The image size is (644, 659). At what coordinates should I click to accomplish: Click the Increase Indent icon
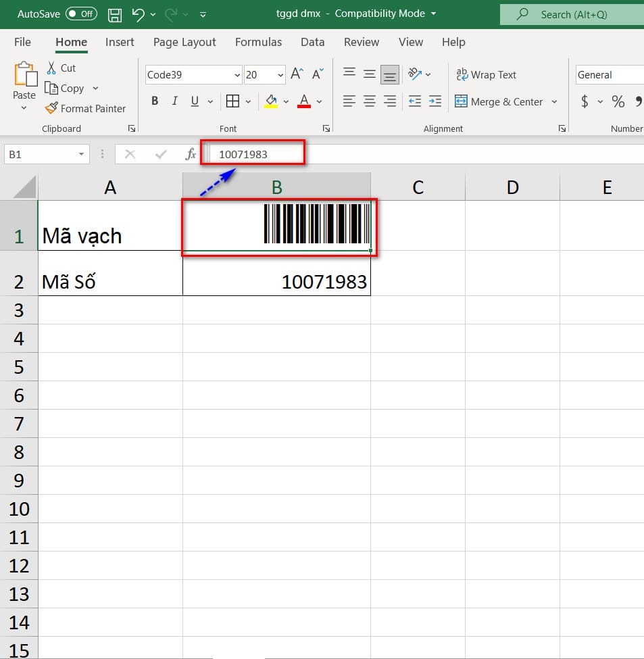(435, 101)
